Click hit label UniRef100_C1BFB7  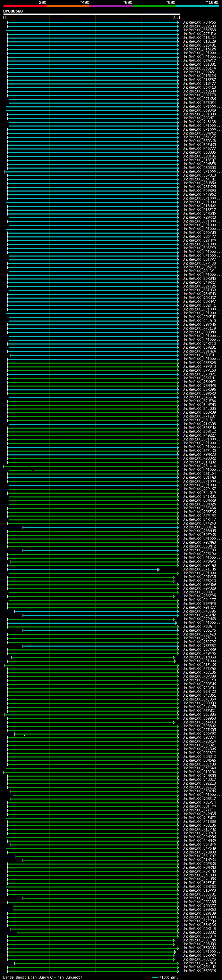point(199,80)
